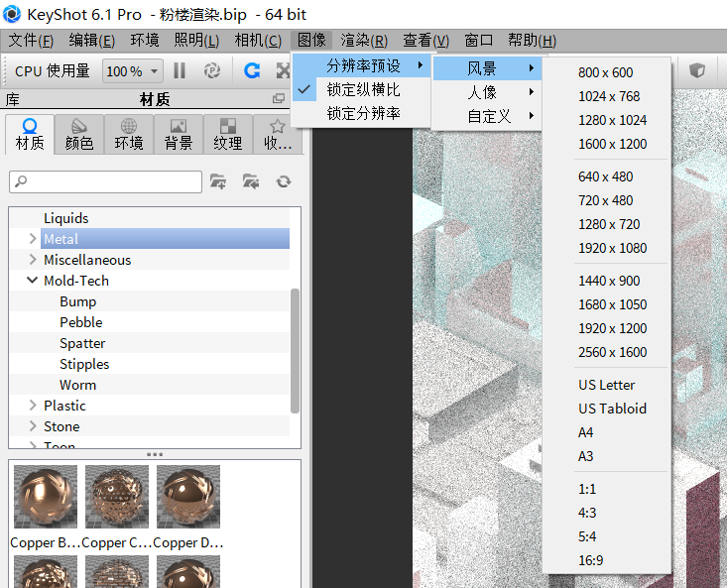Screen dimensions: 727x588
Task: Click the KeyShot application logo
Action: [12, 14]
